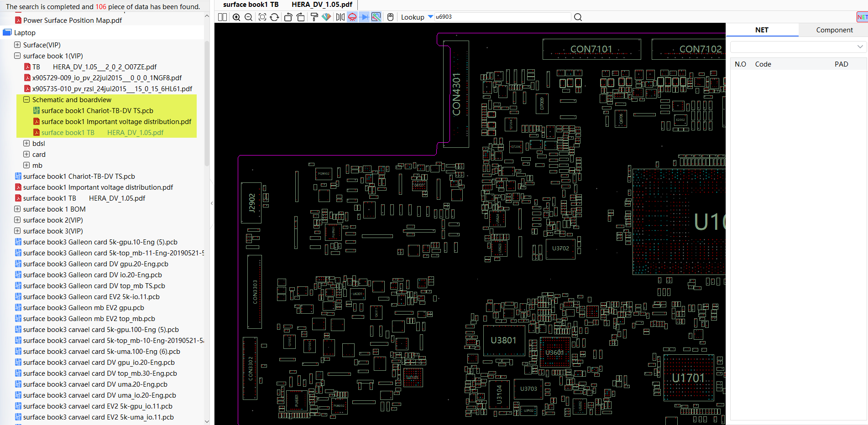Select the HERA_DV_1.05.pdf document tab

click(322, 5)
